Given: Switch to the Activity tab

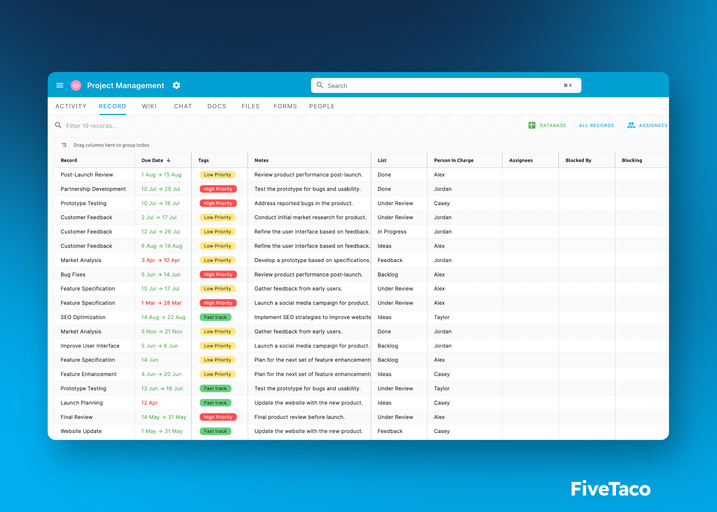Looking at the screenshot, I should pyautogui.click(x=71, y=106).
